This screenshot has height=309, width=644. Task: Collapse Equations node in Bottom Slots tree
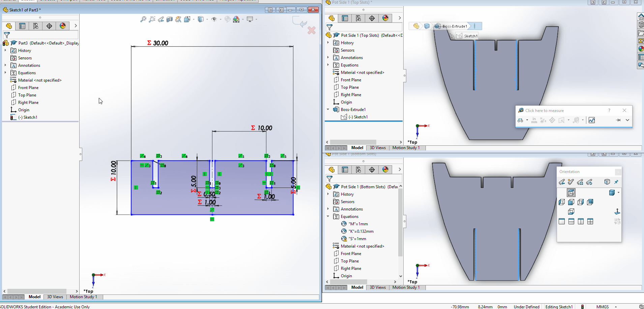pos(328,216)
